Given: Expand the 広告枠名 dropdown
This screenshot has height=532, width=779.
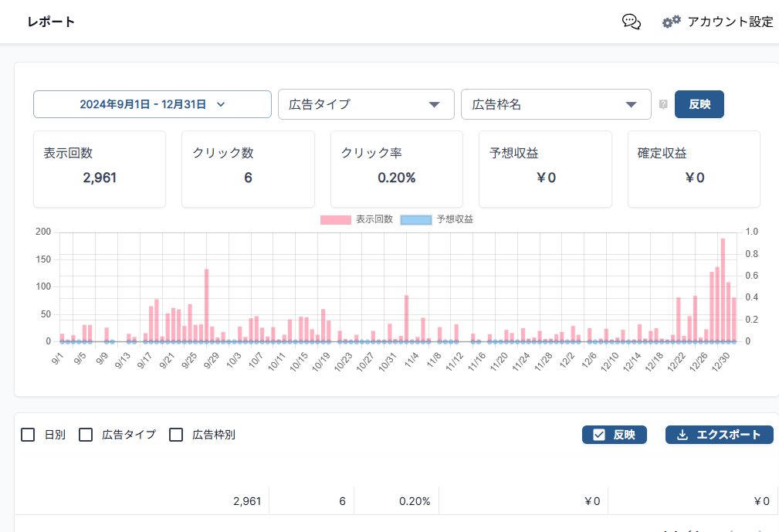Looking at the screenshot, I should point(556,104).
